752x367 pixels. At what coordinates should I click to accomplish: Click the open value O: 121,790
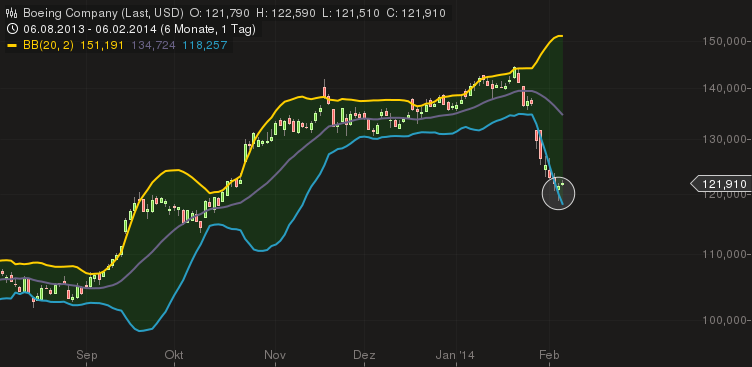tap(220, 13)
